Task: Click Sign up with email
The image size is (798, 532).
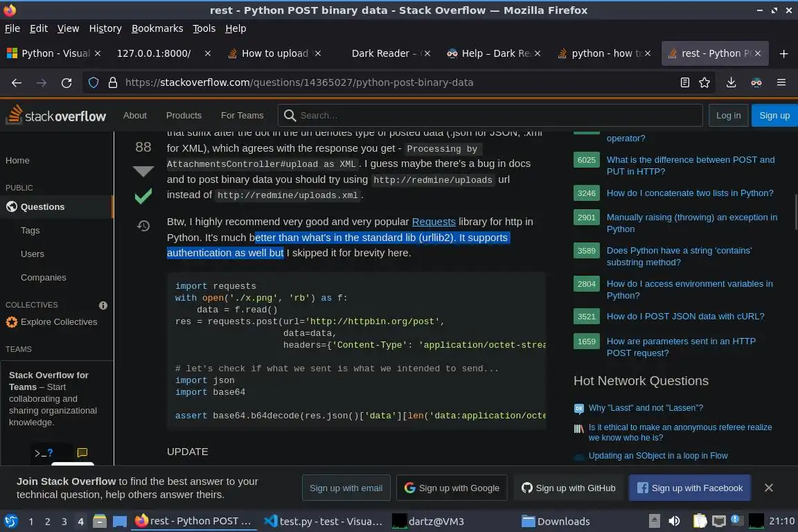Action: pyautogui.click(x=346, y=488)
